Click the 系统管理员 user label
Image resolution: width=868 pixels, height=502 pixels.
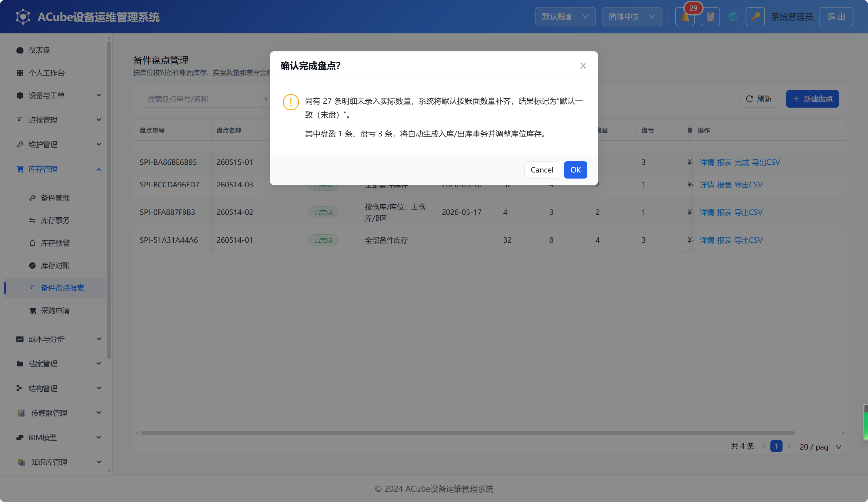(x=792, y=17)
